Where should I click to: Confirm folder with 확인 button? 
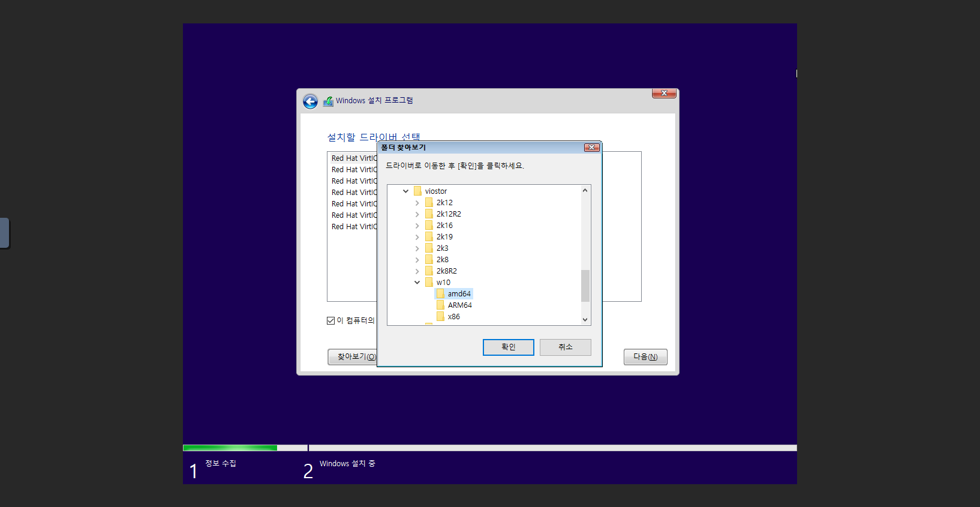pos(509,347)
